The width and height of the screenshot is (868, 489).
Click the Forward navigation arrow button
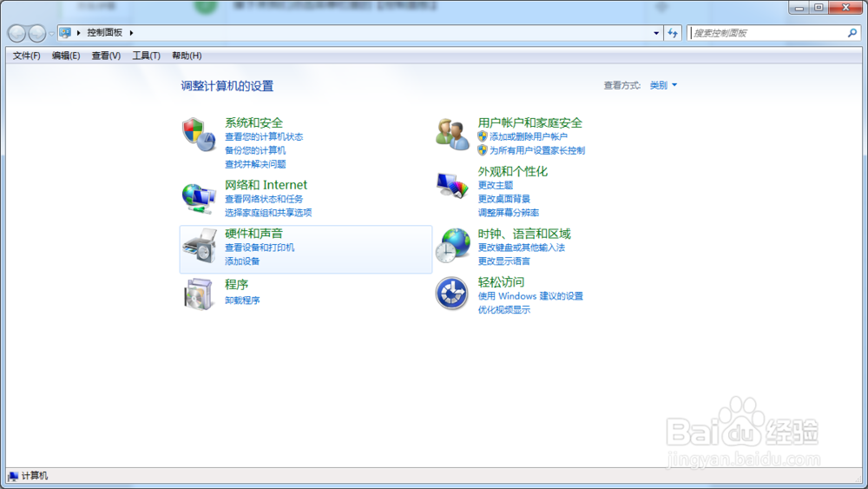(37, 34)
